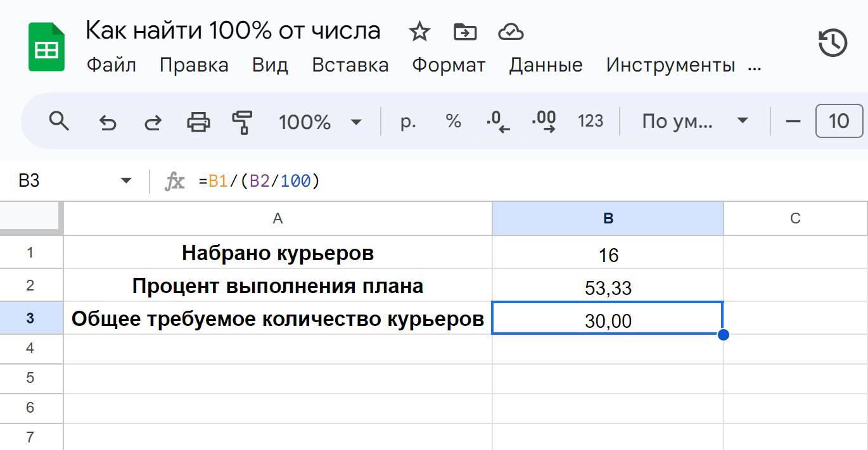The width and height of the screenshot is (868, 450).
Task: Open the Вид menu
Action: [270, 65]
